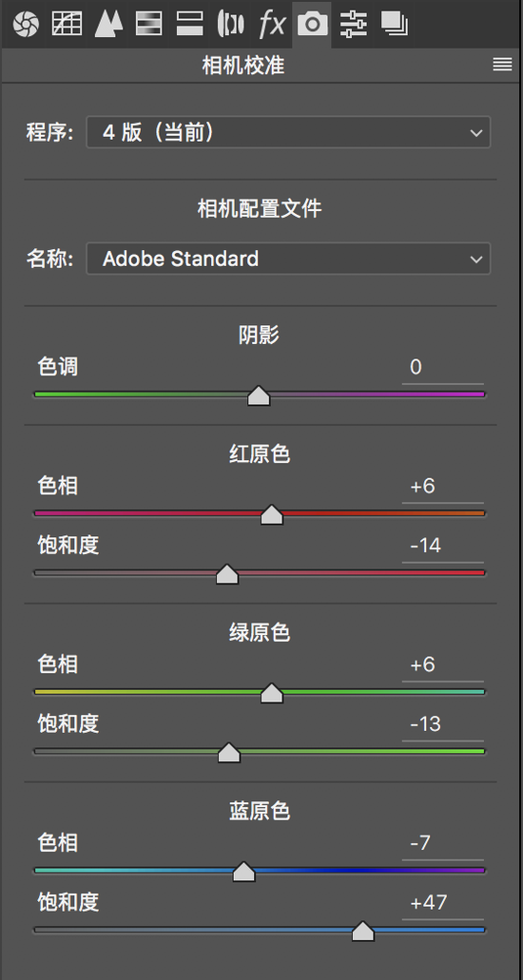Expand the 程序 process version dropdown

point(288,132)
